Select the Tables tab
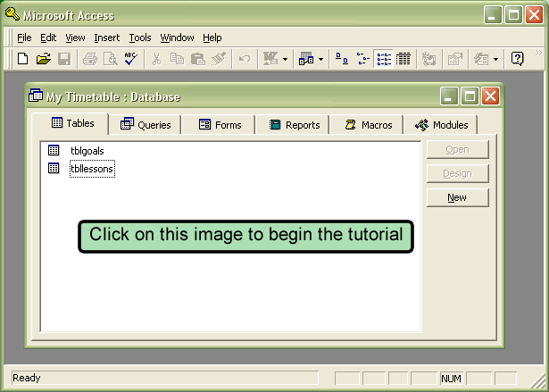Screen dimensions: 549x392 tap(71, 123)
